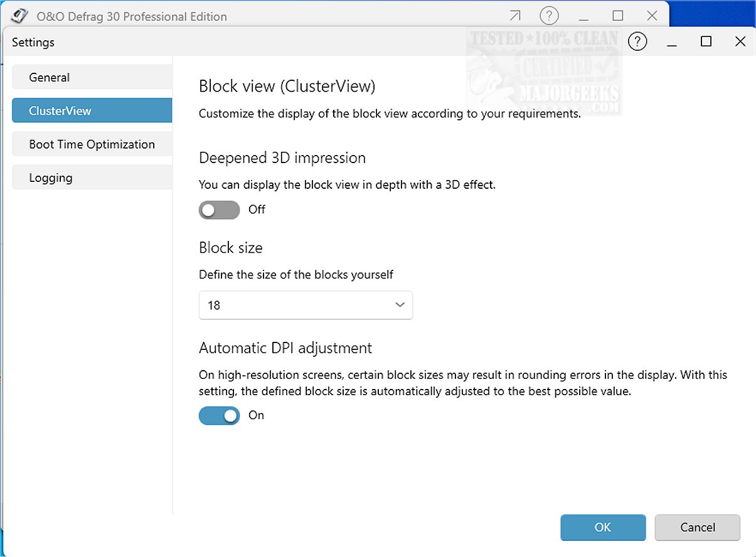The image size is (756, 557).
Task: Turn off Automatic DPI adjustment
Action: tap(219, 415)
